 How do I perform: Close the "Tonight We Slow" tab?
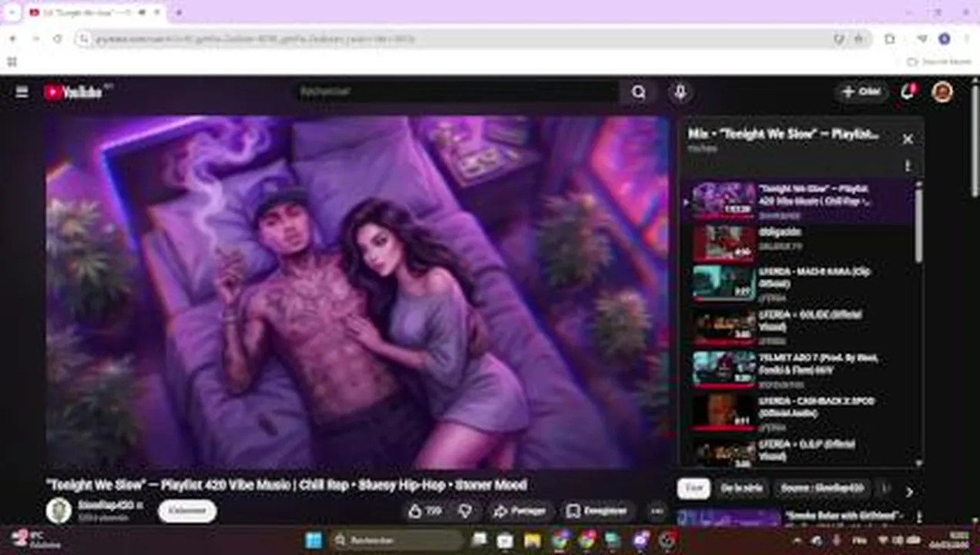click(x=156, y=12)
